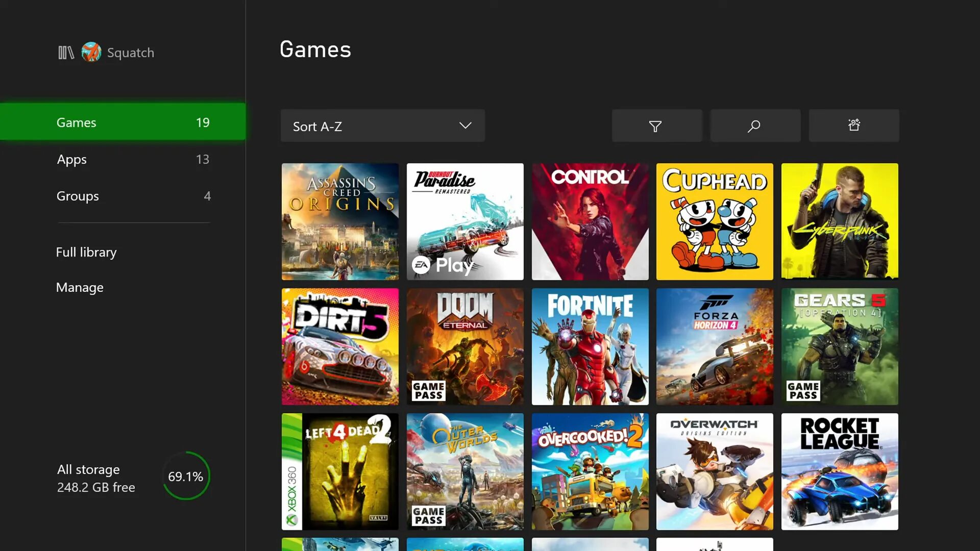Click Fortnite game tile to open

[x=590, y=346]
